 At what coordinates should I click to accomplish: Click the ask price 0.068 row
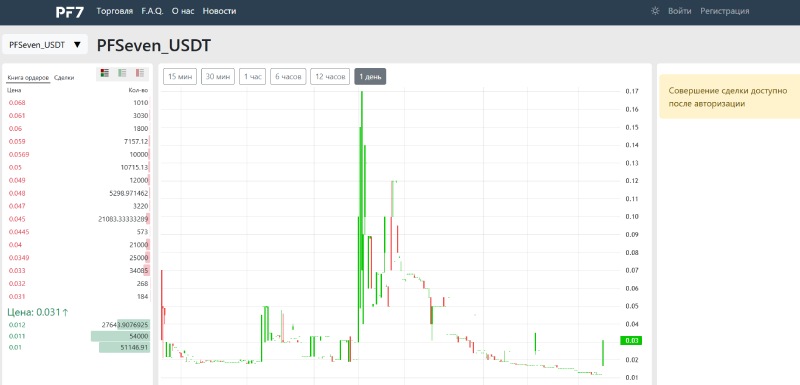(78, 102)
